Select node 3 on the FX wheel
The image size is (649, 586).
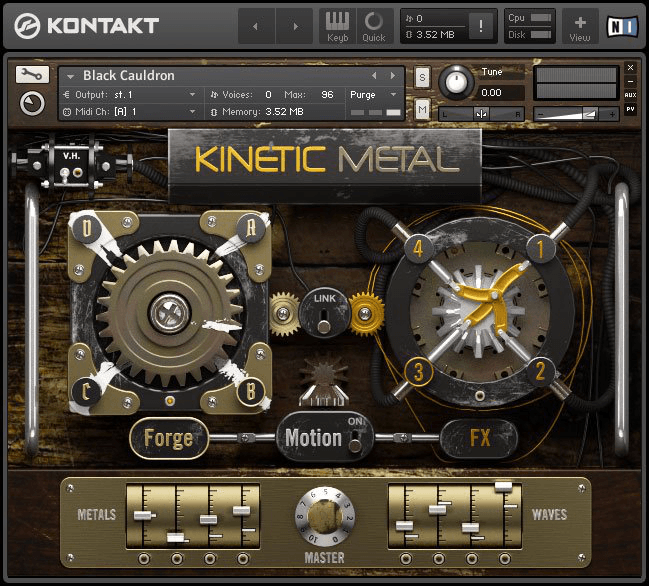pyautogui.click(x=418, y=372)
